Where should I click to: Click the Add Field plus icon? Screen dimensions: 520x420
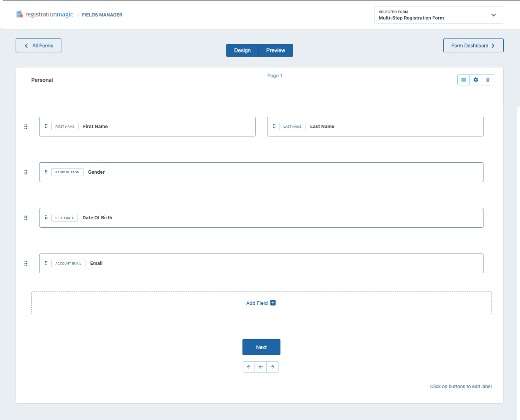pos(273,303)
